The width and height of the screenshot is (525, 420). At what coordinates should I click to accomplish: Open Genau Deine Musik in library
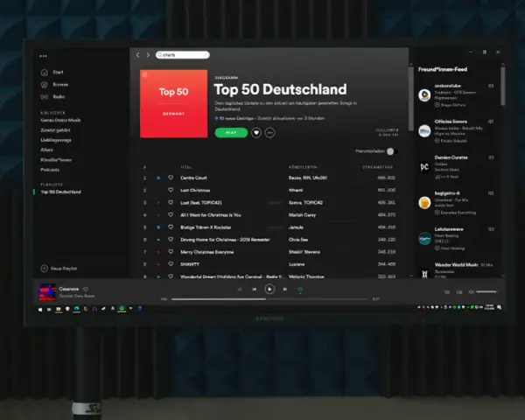coord(60,120)
